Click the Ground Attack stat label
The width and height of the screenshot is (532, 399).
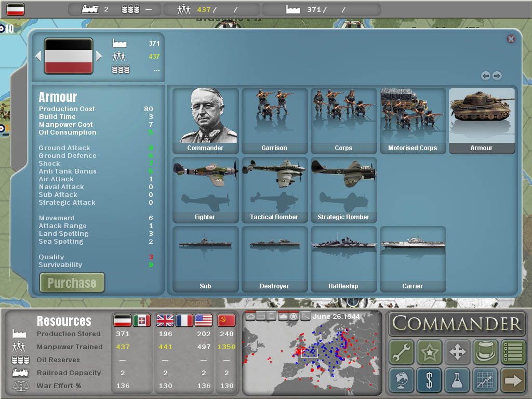64,148
